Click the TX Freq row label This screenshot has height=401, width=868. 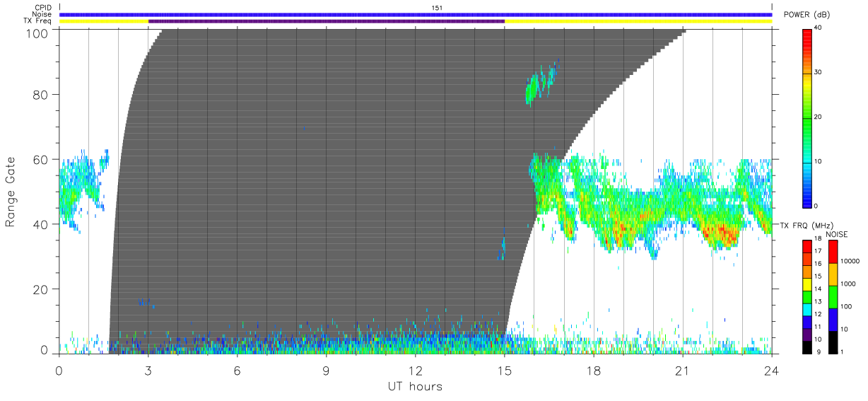click(x=38, y=21)
